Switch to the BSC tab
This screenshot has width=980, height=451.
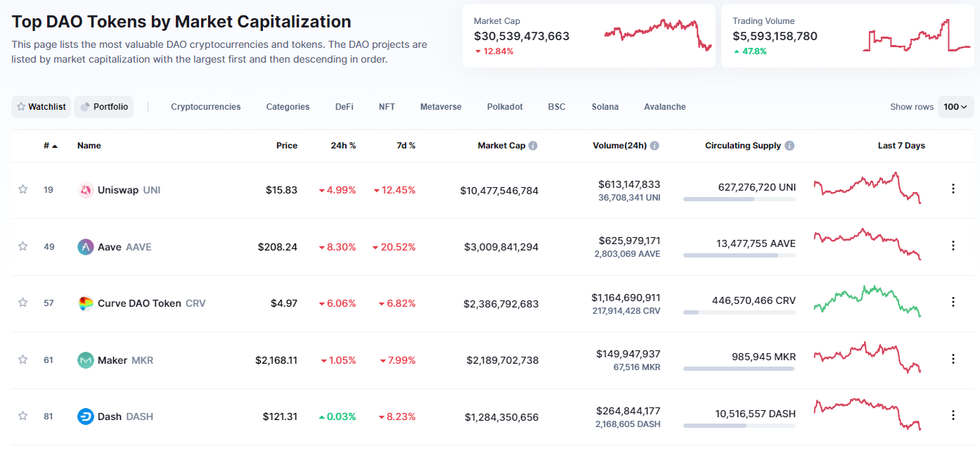(557, 107)
